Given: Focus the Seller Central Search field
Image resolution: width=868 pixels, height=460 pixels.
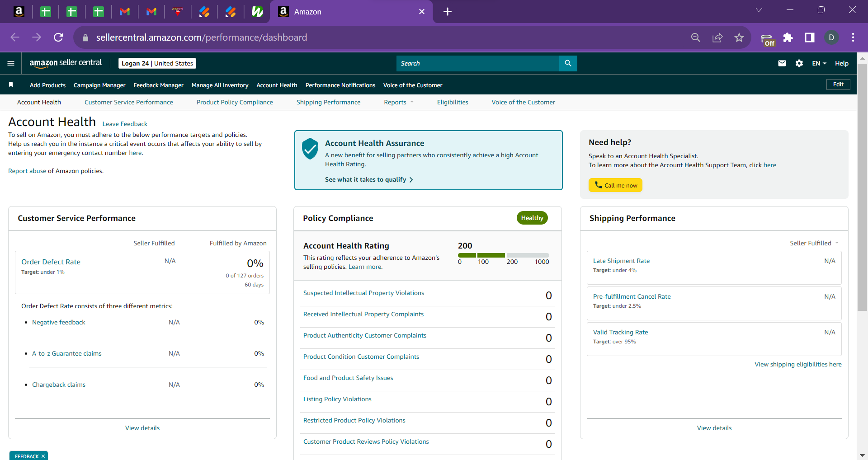Looking at the screenshot, I should click(478, 63).
